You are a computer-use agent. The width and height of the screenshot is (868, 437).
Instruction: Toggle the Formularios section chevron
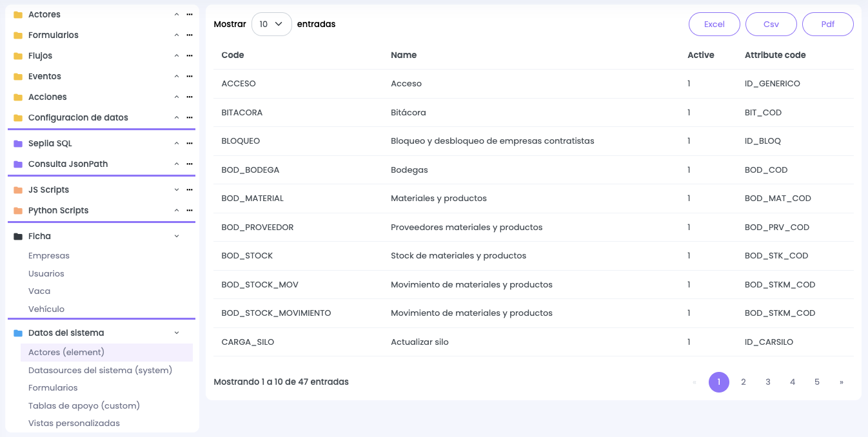point(177,35)
